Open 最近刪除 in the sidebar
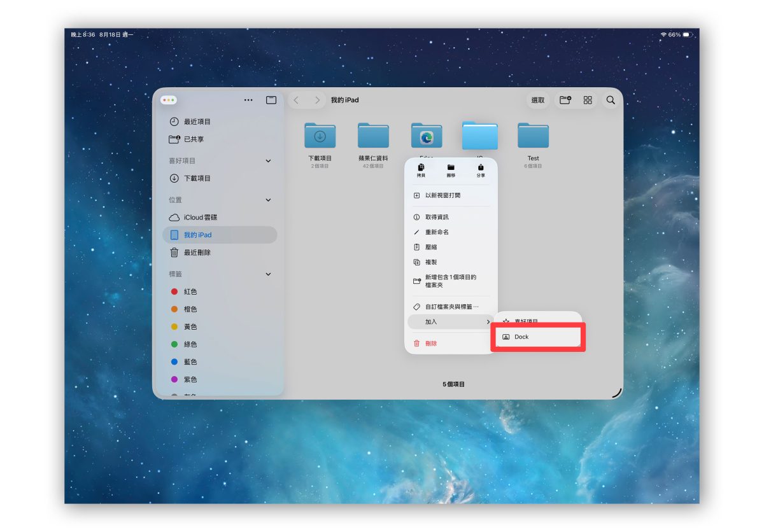 pos(220,253)
